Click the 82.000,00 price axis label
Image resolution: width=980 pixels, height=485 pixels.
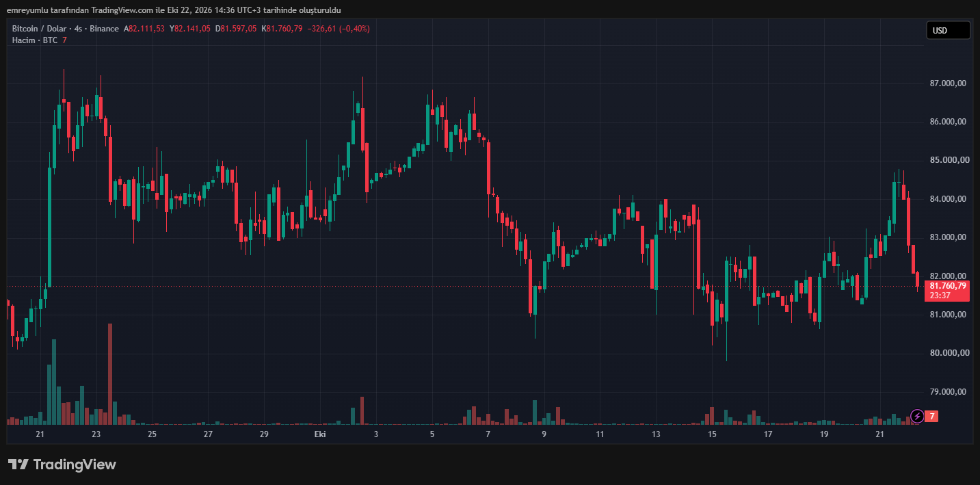tap(948, 276)
